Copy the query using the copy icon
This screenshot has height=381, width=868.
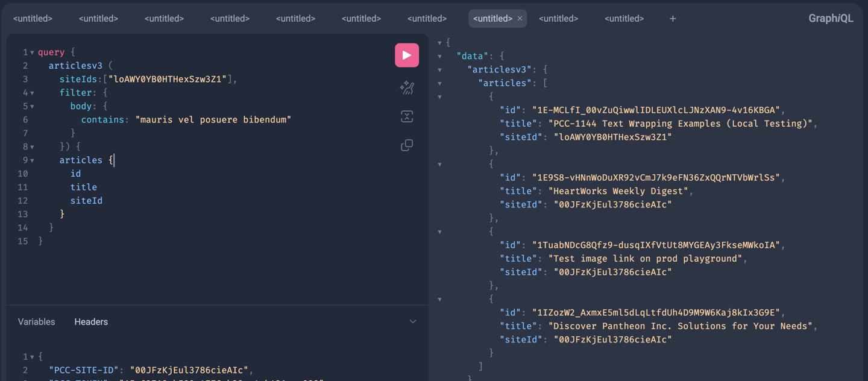point(407,145)
